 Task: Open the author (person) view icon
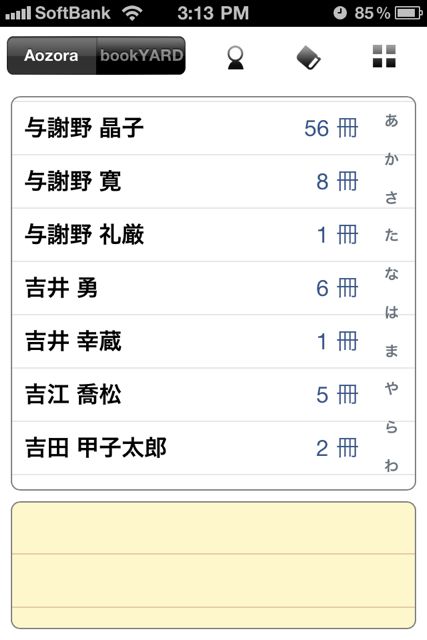[x=235, y=58]
